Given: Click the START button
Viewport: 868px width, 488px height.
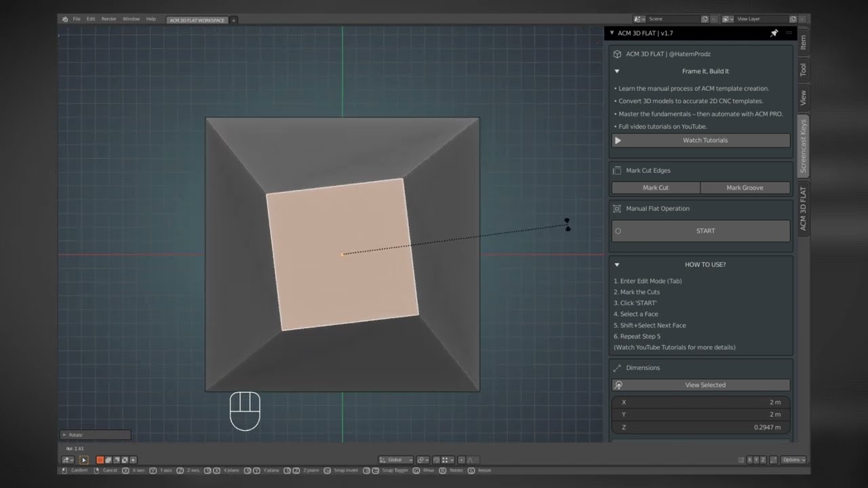Looking at the screenshot, I should click(x=701, y=230).
